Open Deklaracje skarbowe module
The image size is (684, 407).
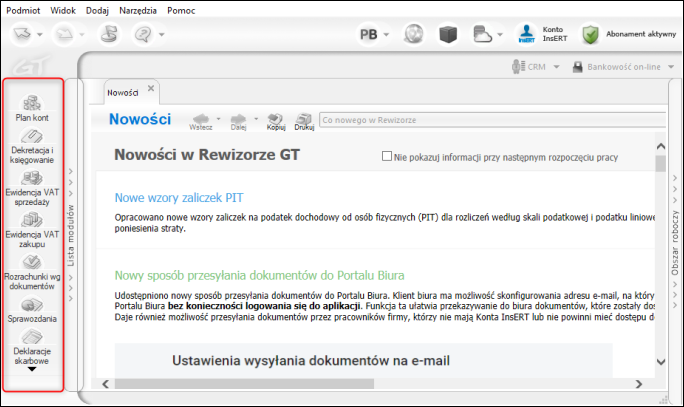coord(32,347)
